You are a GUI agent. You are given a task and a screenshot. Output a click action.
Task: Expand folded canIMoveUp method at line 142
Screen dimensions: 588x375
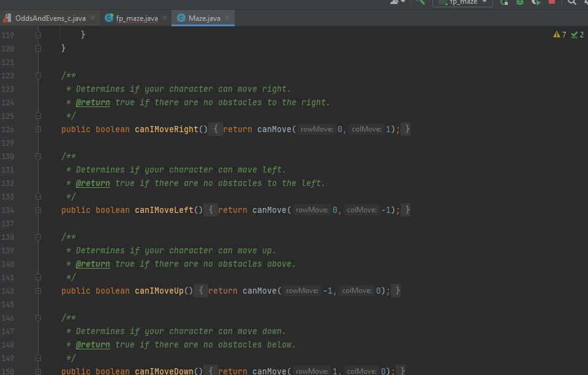[38, 291]
